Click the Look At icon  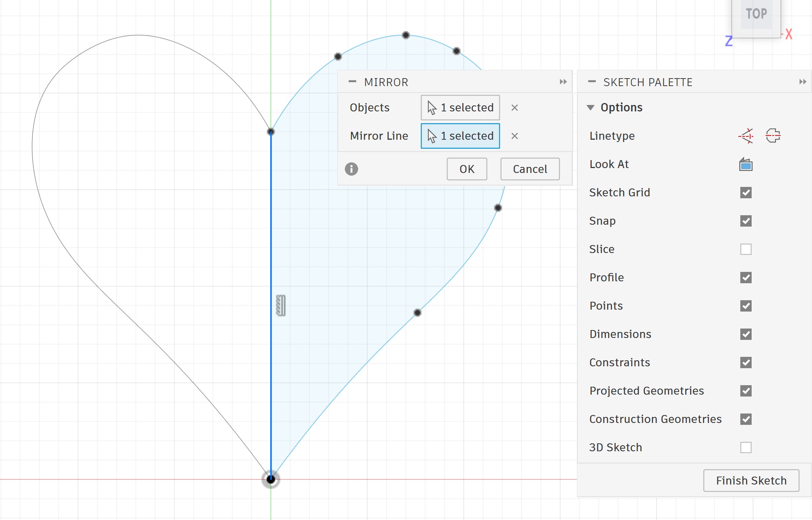(746, 165)
